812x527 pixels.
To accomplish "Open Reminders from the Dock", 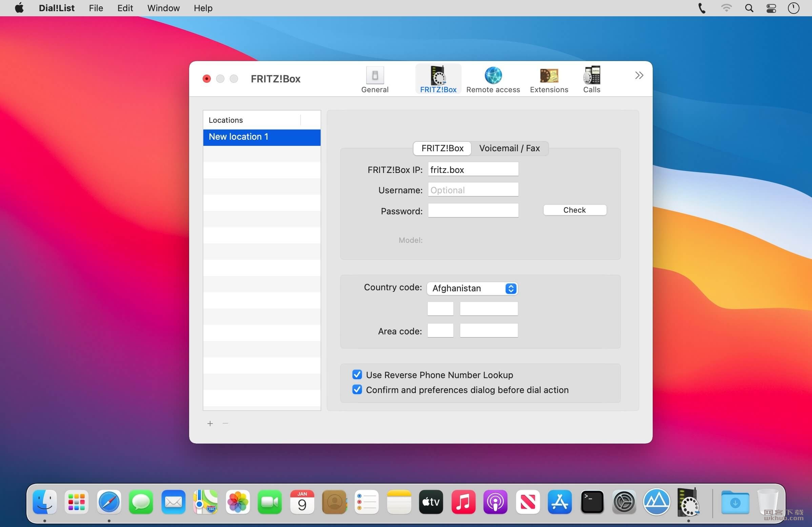I will 366,502.
